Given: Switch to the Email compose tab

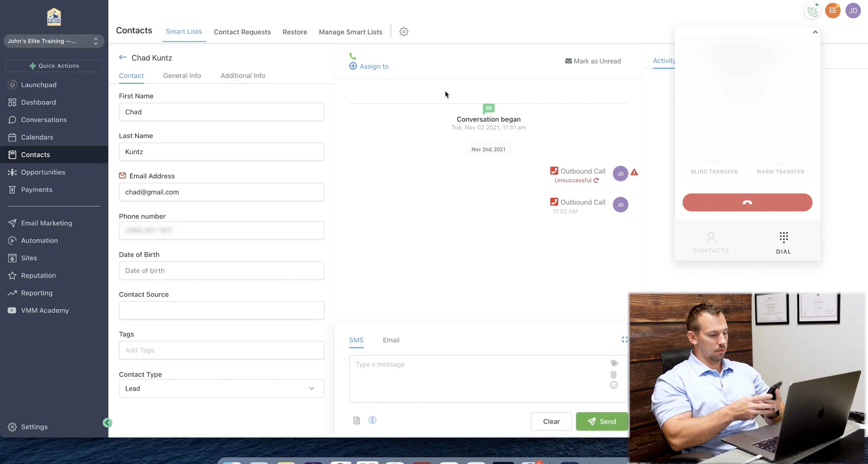Looking at the screenshot, I should pos(391,340).
